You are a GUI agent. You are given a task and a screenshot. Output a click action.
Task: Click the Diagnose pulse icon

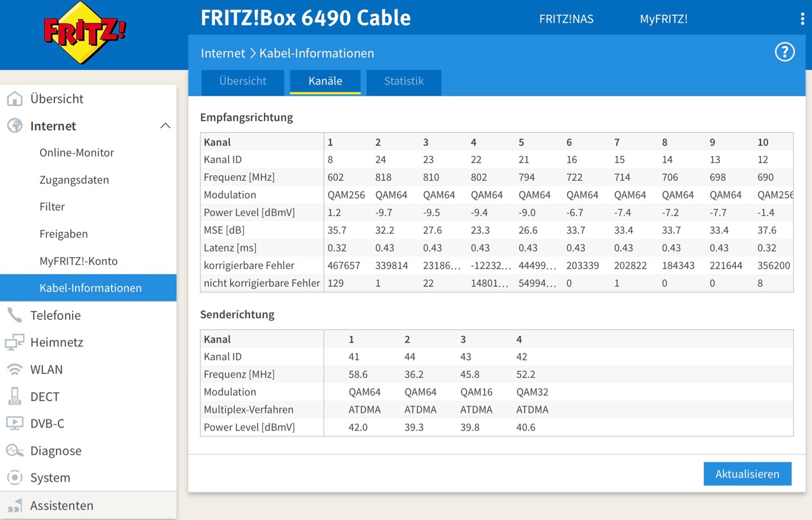click(x=15, y=451)
